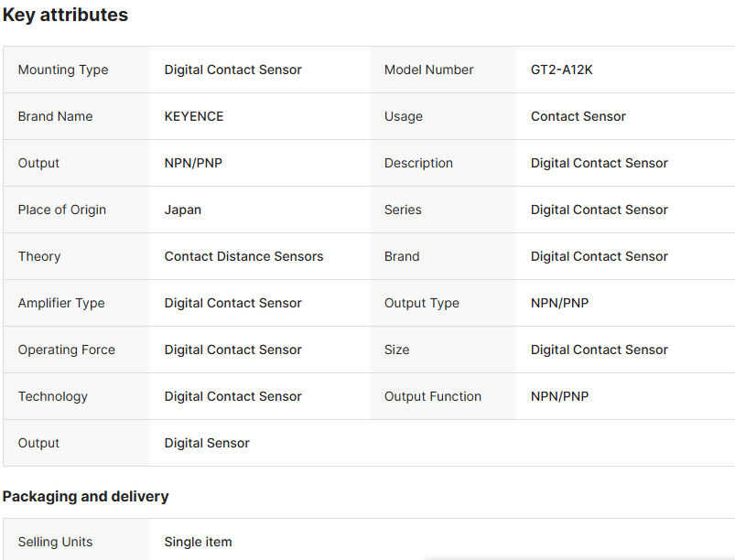Select the GT2-A12K model number value
This screenshot has height=560, width=735.
click(561, 70)
